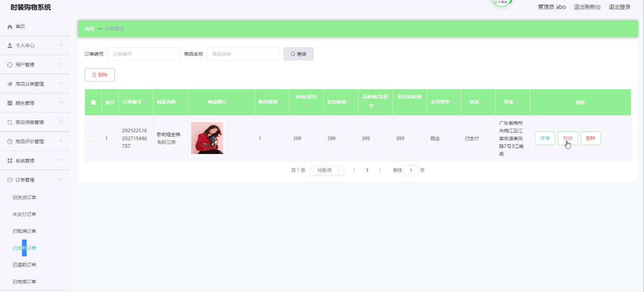Click the 查询 search button
Screen dimensions: 644x292
click(298, 54)
